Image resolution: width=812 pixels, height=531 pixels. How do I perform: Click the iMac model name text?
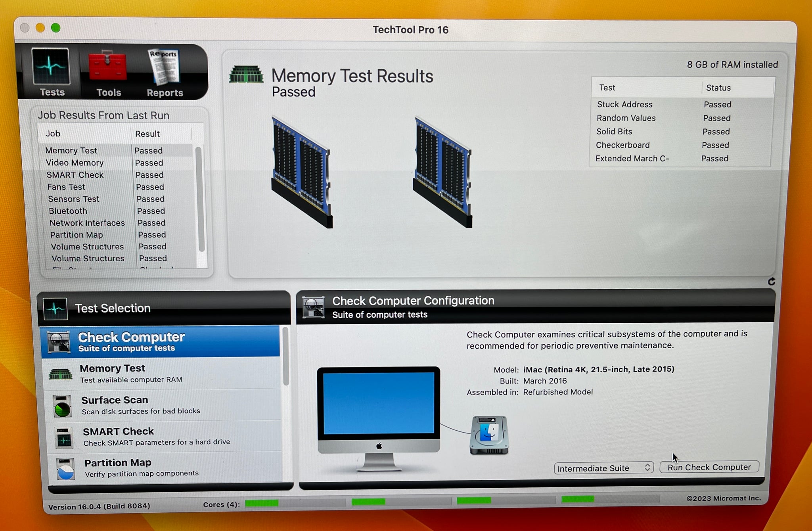(x=599, y=369)
